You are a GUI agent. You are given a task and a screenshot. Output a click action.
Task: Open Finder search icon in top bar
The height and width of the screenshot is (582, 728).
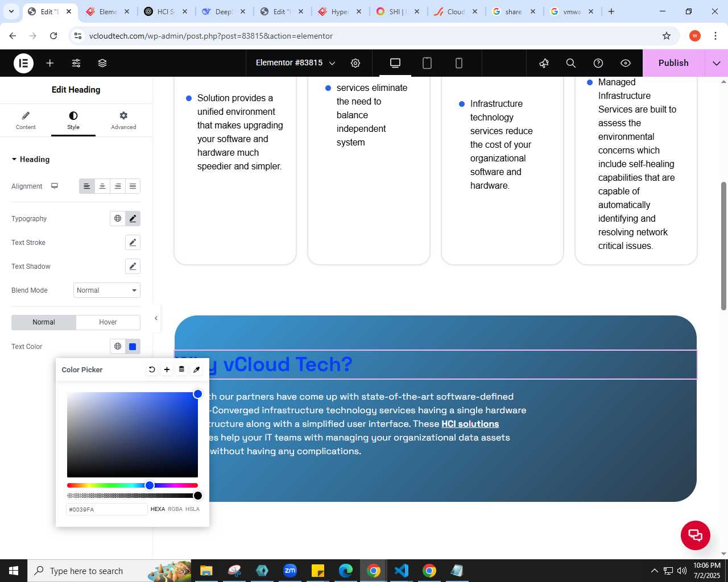coord(571,63)
